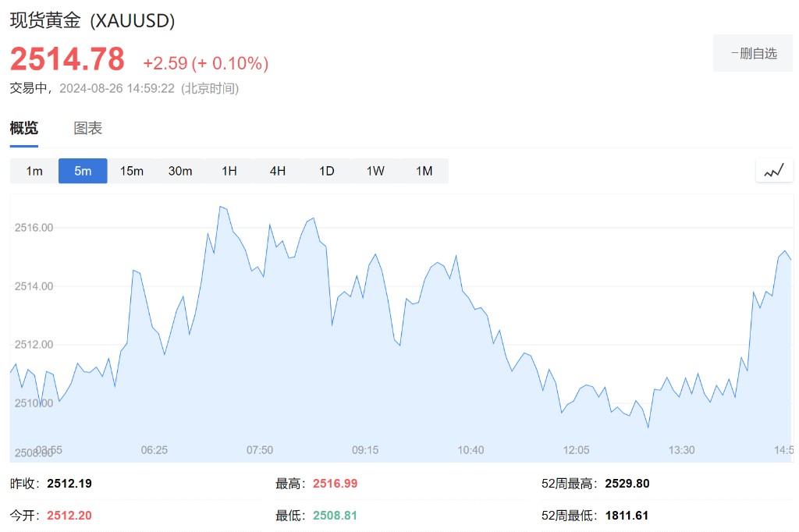Select the 1m timeframe
This screenshot has height=532, width=799.
tap(34, 171)
